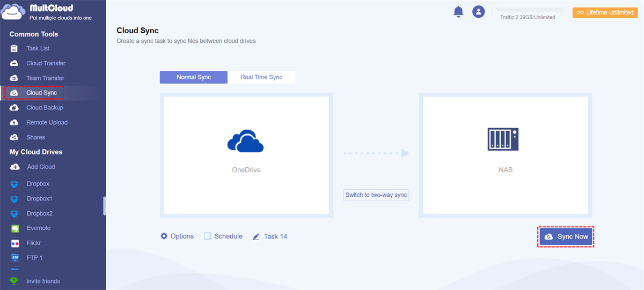Switch to two-way sync
This screenshot has height=290, width=644.
coord(376,195)
